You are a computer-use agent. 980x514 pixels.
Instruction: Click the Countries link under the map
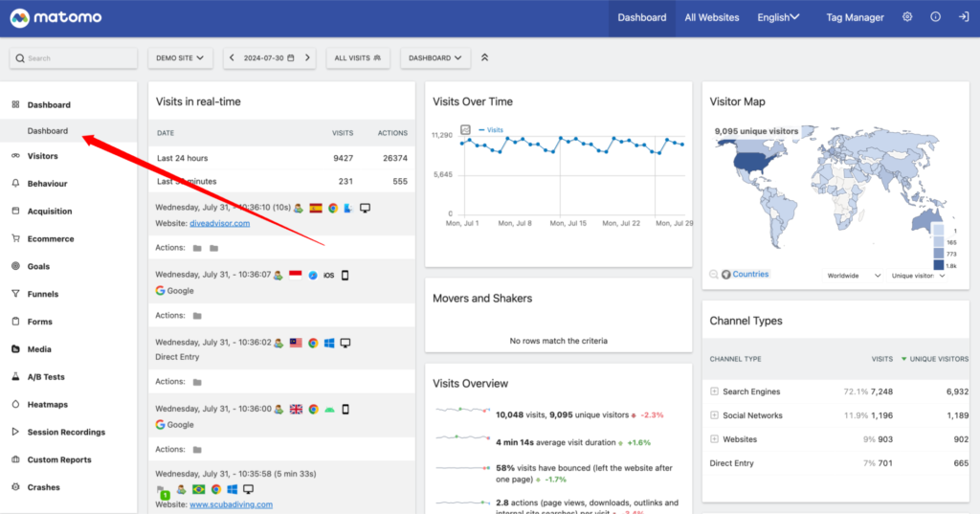750,274
